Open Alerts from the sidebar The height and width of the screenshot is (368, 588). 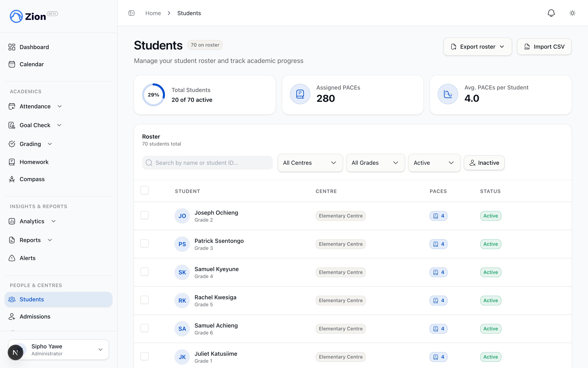coord(59,258)
